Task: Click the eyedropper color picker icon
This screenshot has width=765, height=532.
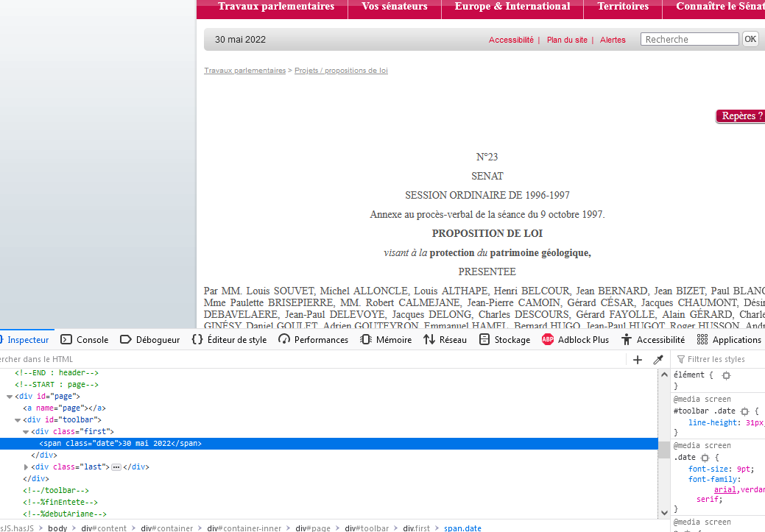Action: [x=658, y=360]
